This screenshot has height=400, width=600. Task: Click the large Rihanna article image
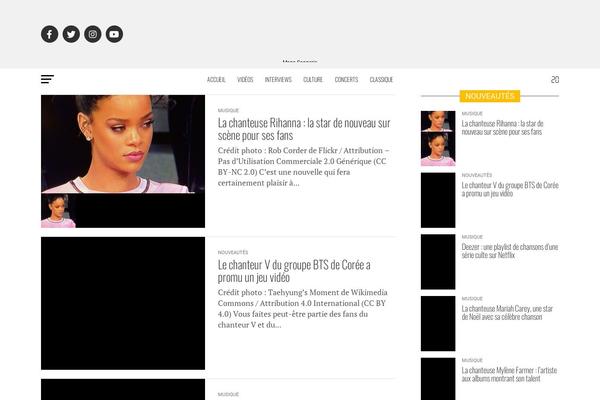[123, 161]
